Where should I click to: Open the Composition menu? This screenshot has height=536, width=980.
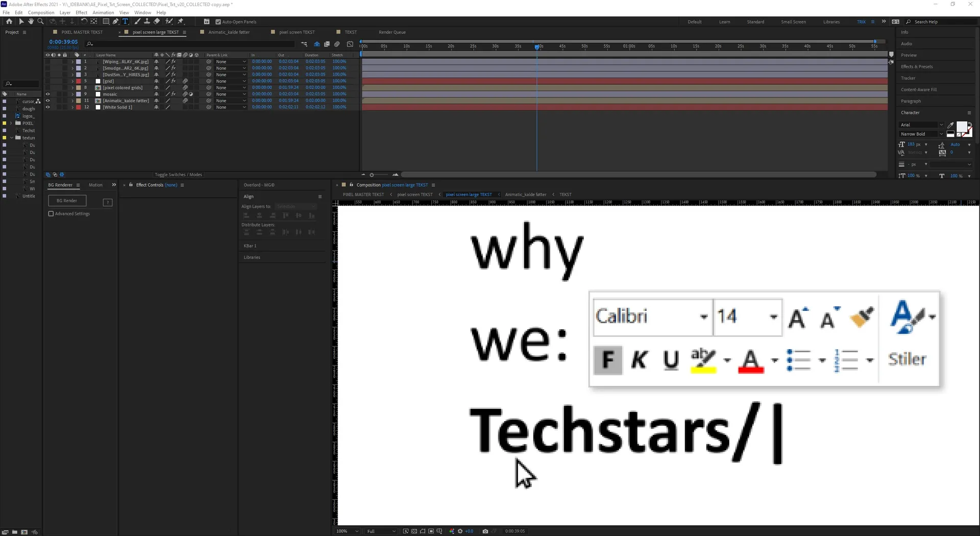pos(41,12)
